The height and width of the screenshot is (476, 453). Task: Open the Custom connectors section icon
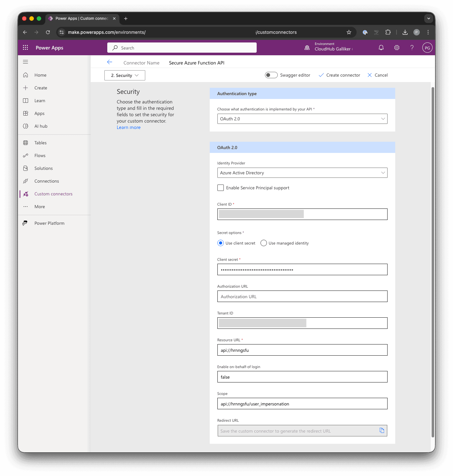[x=26, y=194]
